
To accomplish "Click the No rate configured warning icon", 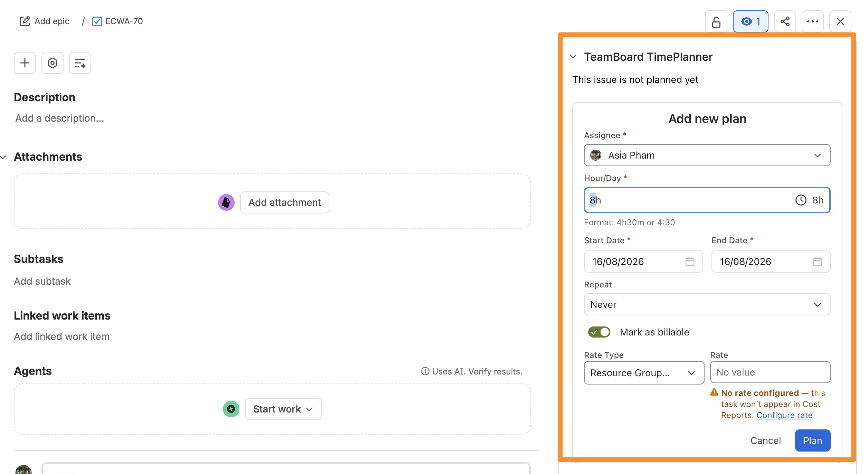I will [714, 392].
